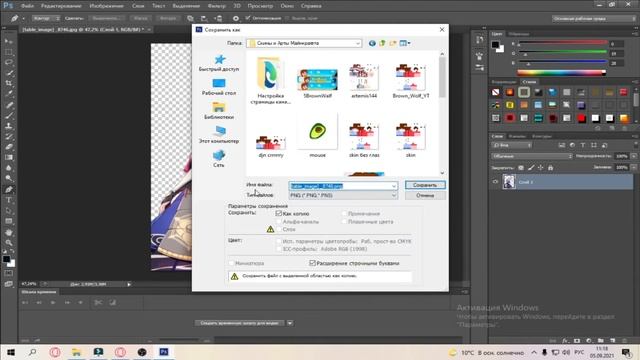Open Network (Сеть) location
The image size is (640, 360).
(x=219, y=159)
